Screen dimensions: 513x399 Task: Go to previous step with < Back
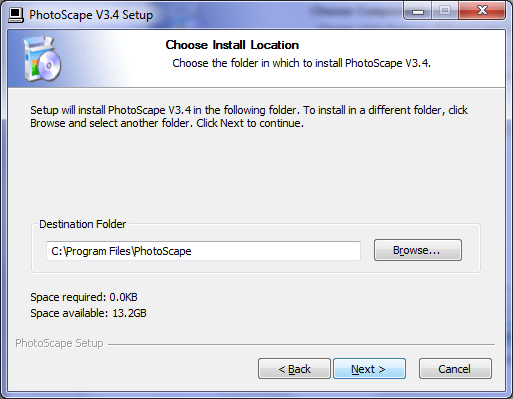coord(294,369)
